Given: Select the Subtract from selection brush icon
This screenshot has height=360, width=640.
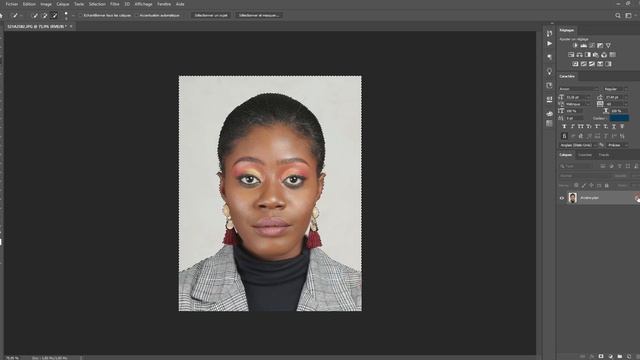Looking at the screenshot, I should 54,16.
